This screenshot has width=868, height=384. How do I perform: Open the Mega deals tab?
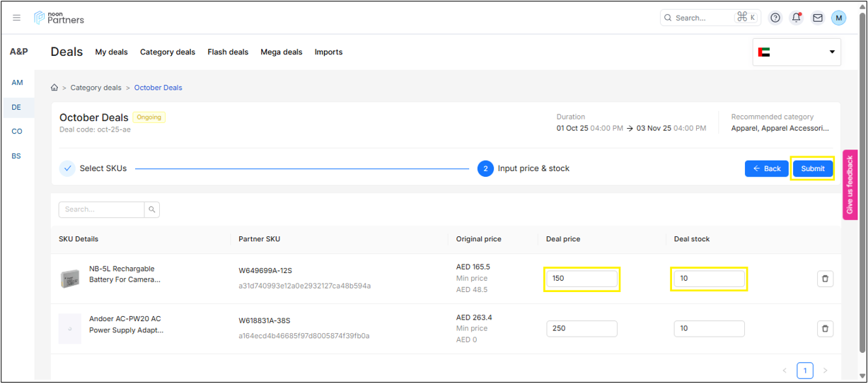coord(281,52)
